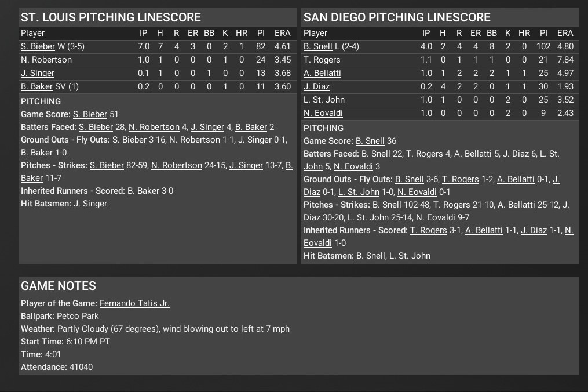Open B. Baker under Inherited Runners - Scored
The width and height of the screenshot is (588, 392).
coord(143,191)
